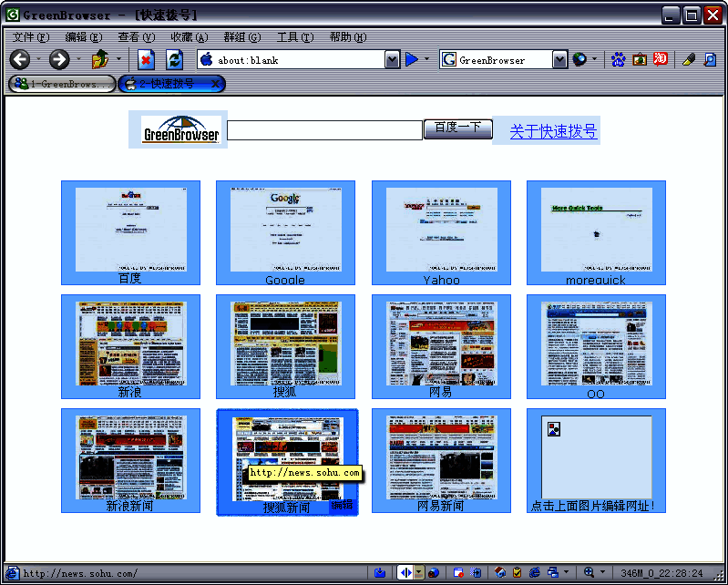Open the 搜狐 speed dial thumbnail

pos(285,344)
